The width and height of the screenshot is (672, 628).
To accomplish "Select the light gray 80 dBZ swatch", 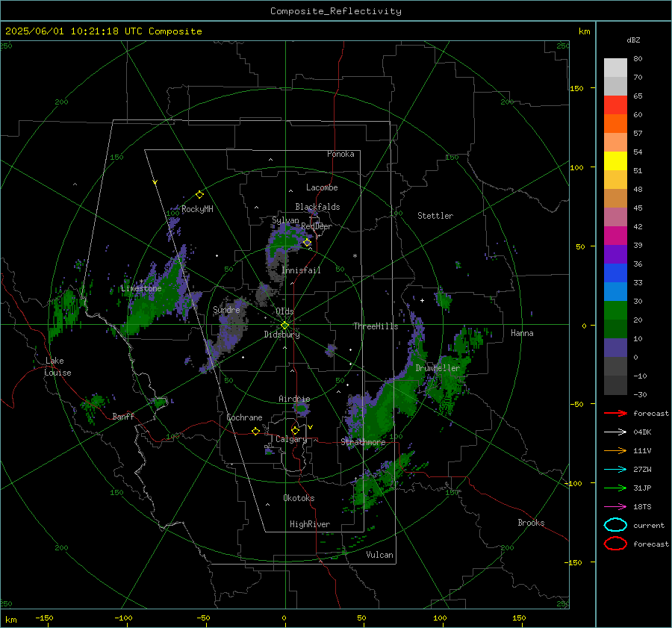I will tap(615, 67).
